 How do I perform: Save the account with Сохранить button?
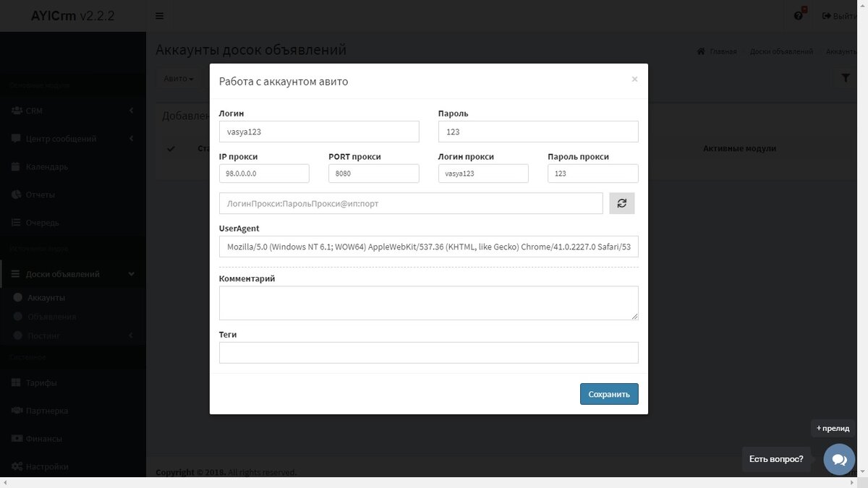click(x=608, y=394)
